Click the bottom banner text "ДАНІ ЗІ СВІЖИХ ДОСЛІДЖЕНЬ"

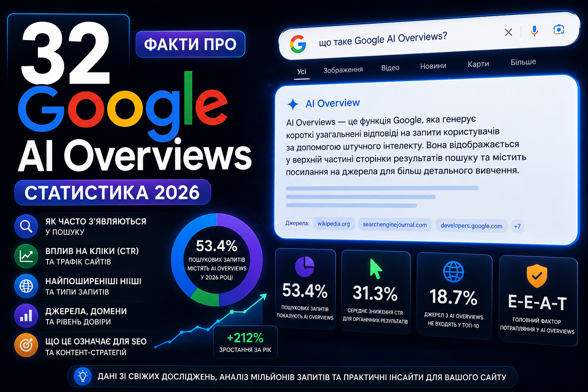coord(157,377)
